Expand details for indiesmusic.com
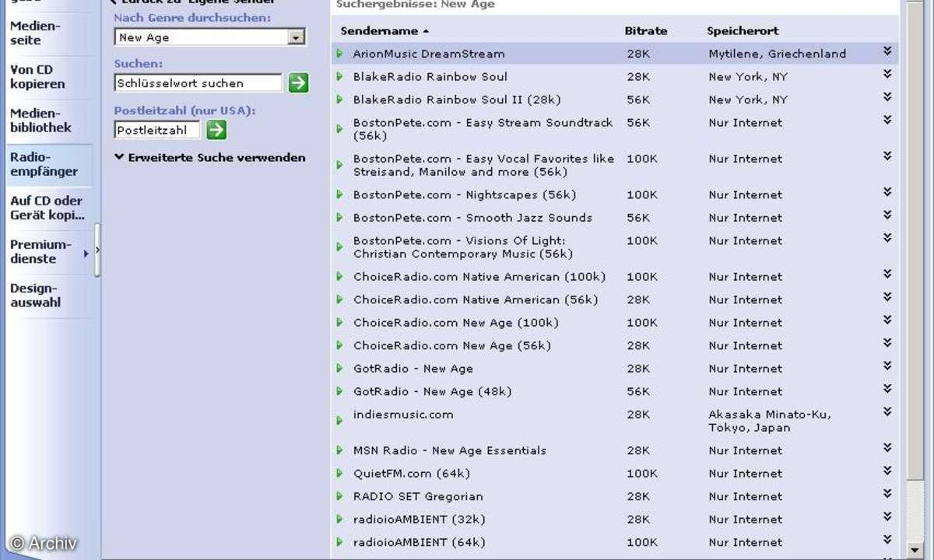Image resolution: width=934 pixels, height=560 pixels. coord(887,411)
